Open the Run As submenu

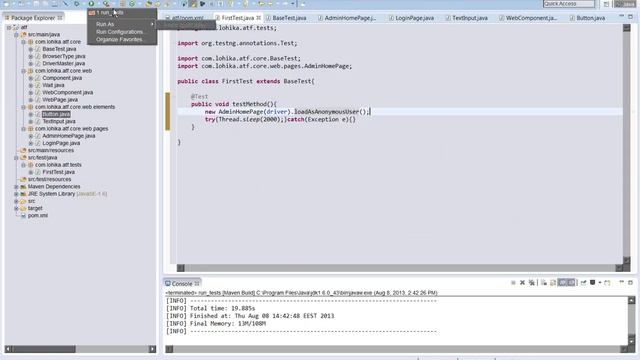pyautogui.click(x=122, y=24)
